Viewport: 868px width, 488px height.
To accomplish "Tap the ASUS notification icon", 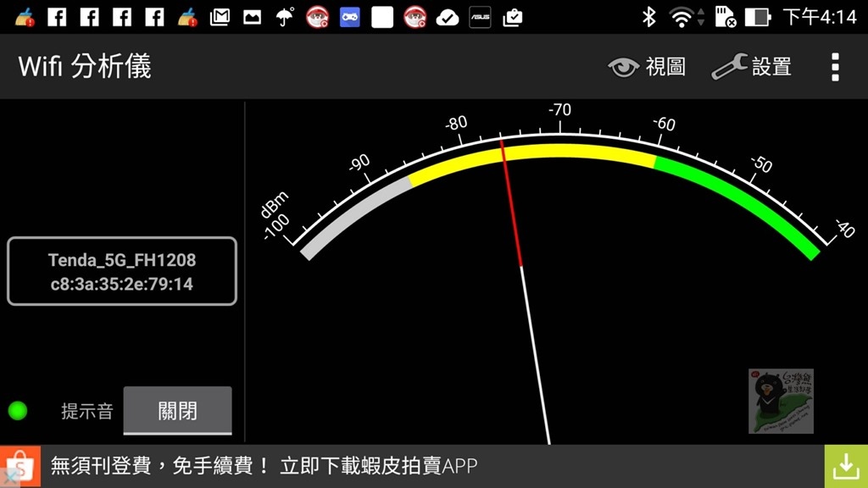I will [480, 17].
